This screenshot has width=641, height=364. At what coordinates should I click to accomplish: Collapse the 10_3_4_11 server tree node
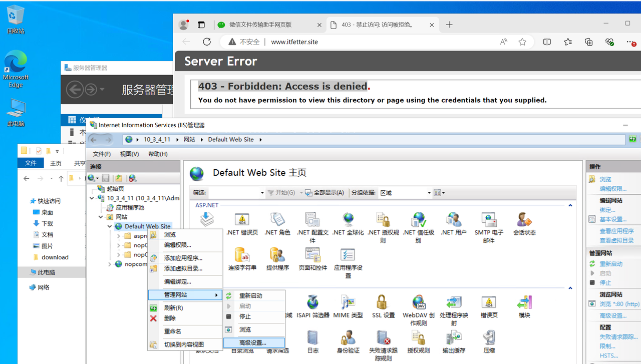coord(92,198)
